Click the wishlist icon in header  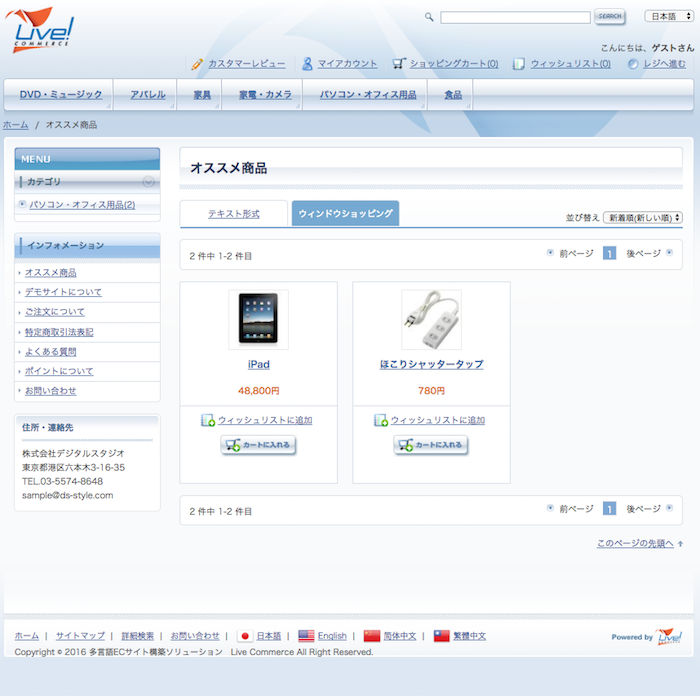[519, 63]
